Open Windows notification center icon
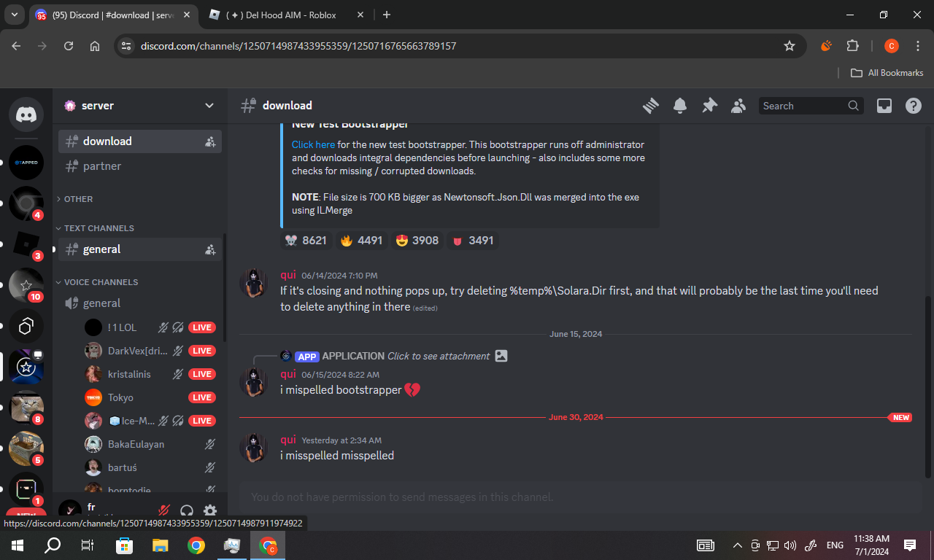 [910, 545]
